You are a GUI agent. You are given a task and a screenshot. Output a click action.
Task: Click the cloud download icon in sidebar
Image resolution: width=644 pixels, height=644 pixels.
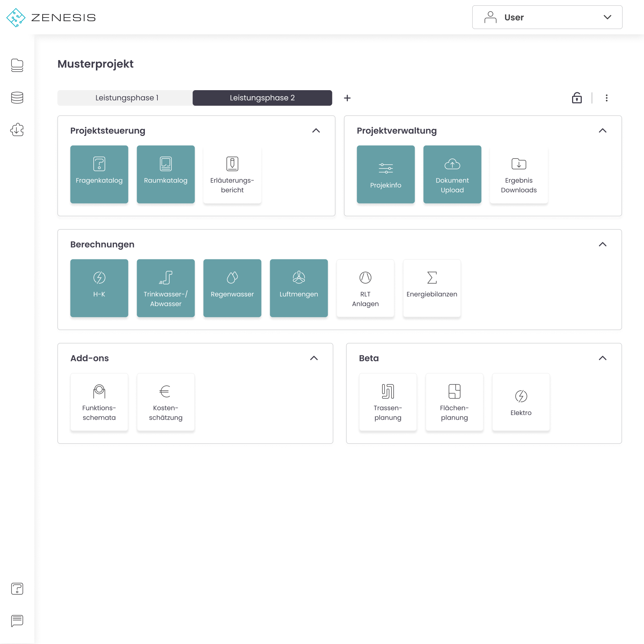pyautogui.click(x=17, y=130)
